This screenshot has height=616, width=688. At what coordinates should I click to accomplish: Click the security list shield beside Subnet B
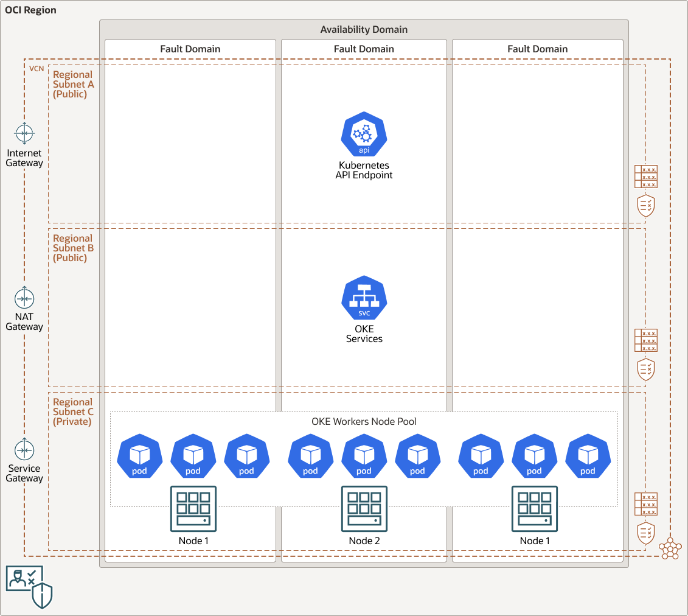pos(646,369)
